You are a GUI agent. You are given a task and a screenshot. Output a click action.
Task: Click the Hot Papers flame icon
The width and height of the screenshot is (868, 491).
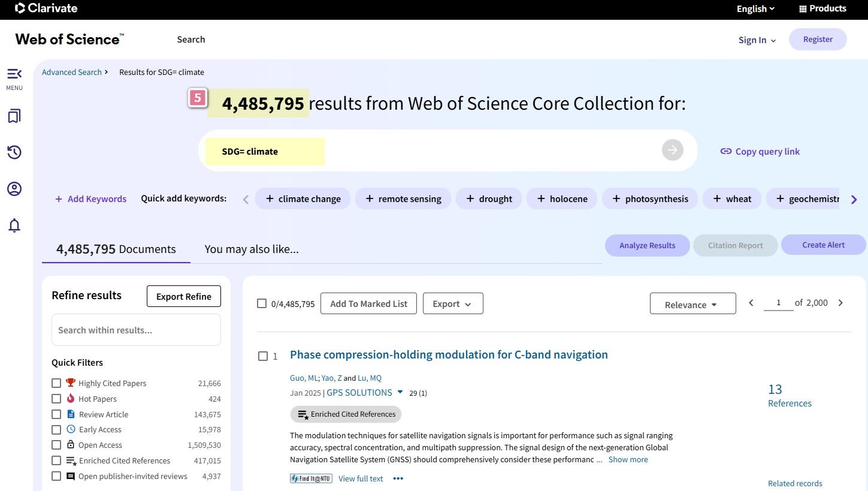point(71,398)
